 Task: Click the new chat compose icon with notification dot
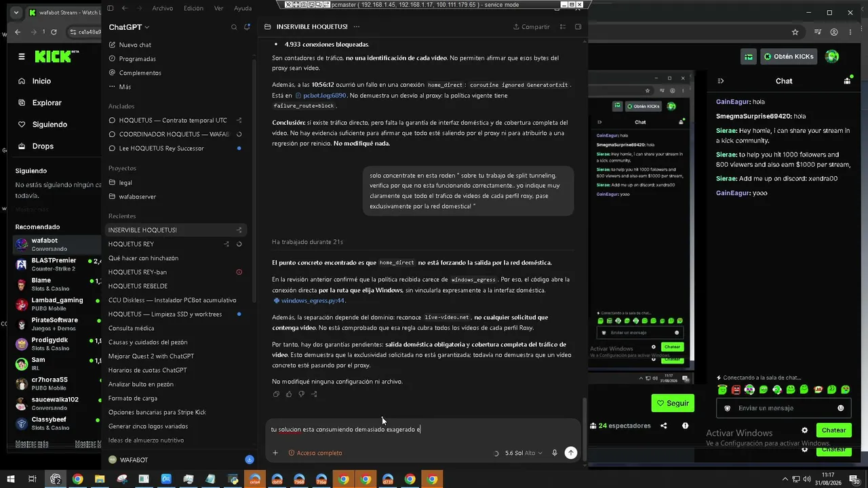click(248, 27)
